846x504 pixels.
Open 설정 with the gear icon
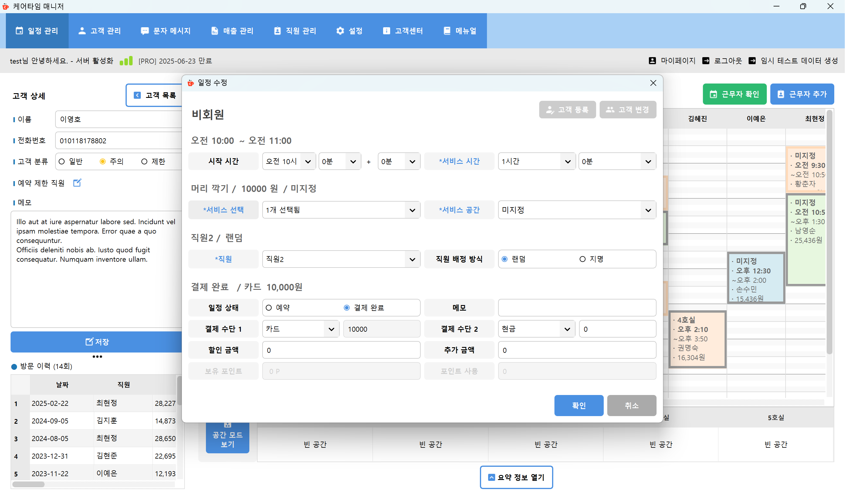click(x=340, y=30)
